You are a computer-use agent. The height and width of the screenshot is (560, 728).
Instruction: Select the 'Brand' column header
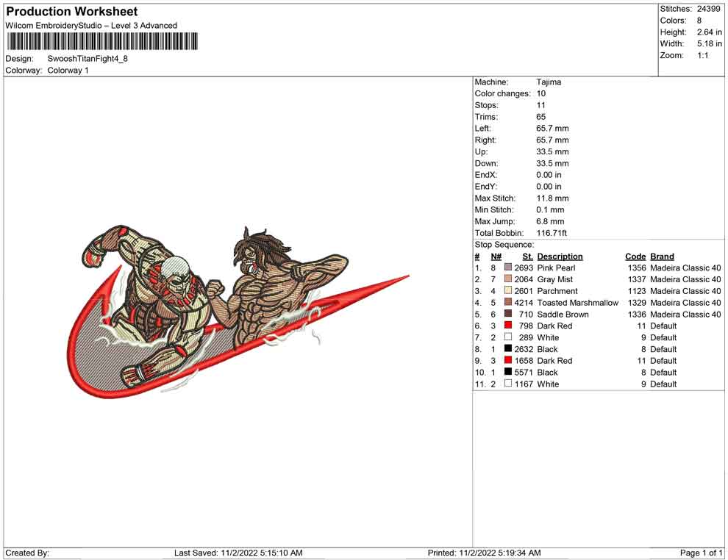point(662,256)
